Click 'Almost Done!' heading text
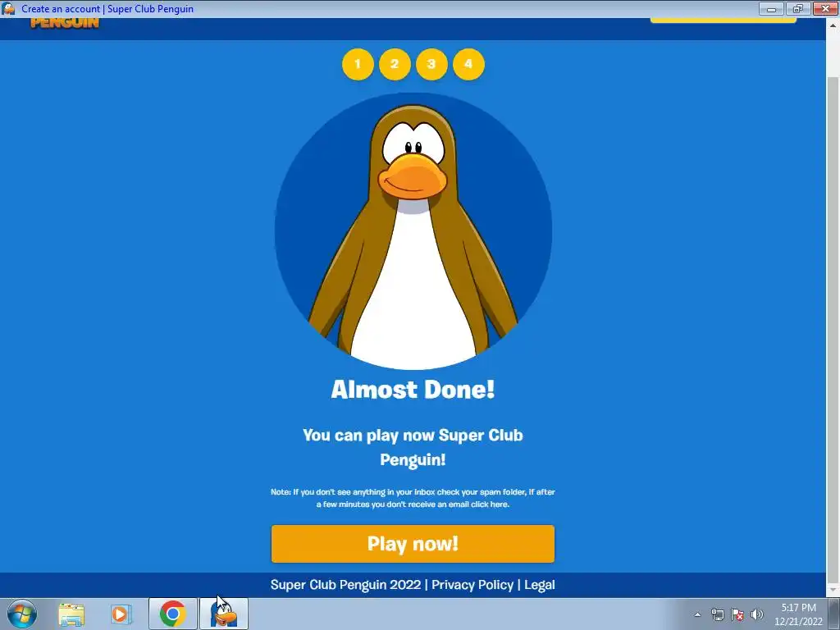The width and height of the screenshot is (840, 630). 413,390
